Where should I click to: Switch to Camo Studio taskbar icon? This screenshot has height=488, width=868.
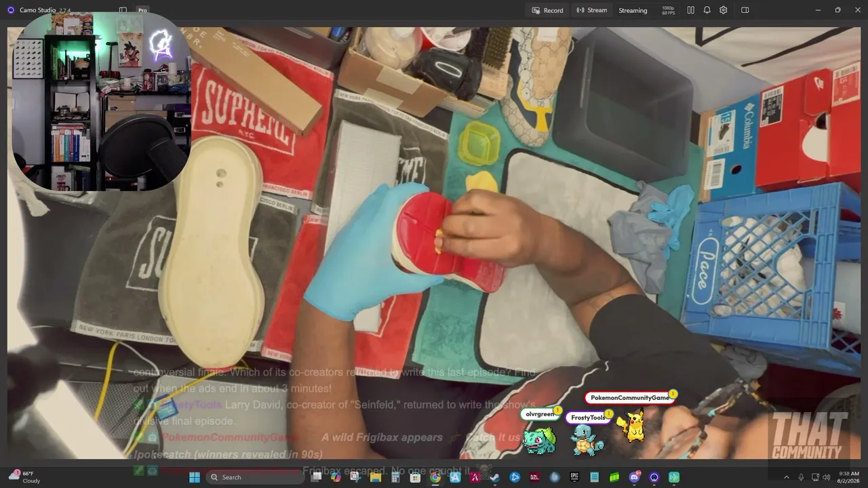tap(654, 477)
